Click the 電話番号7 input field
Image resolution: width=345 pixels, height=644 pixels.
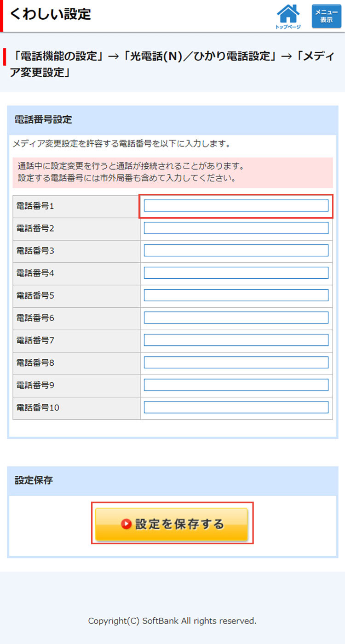pos(236,340)
